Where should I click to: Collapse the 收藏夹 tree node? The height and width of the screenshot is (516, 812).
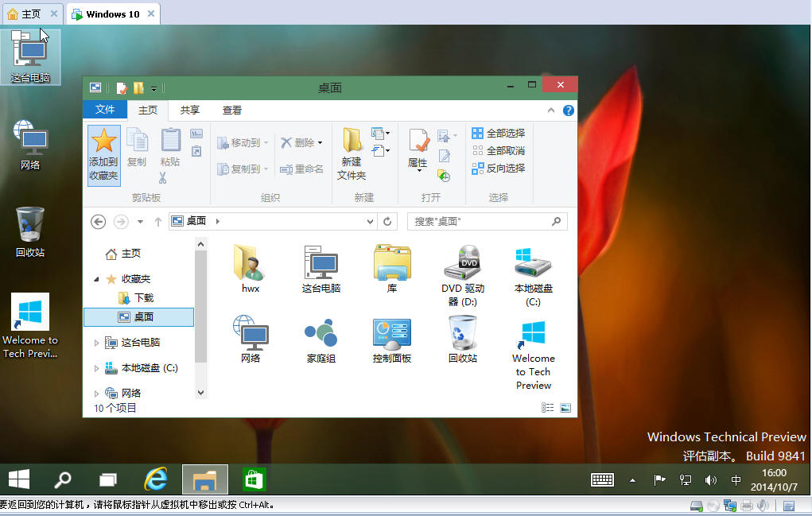pos(96,280)
